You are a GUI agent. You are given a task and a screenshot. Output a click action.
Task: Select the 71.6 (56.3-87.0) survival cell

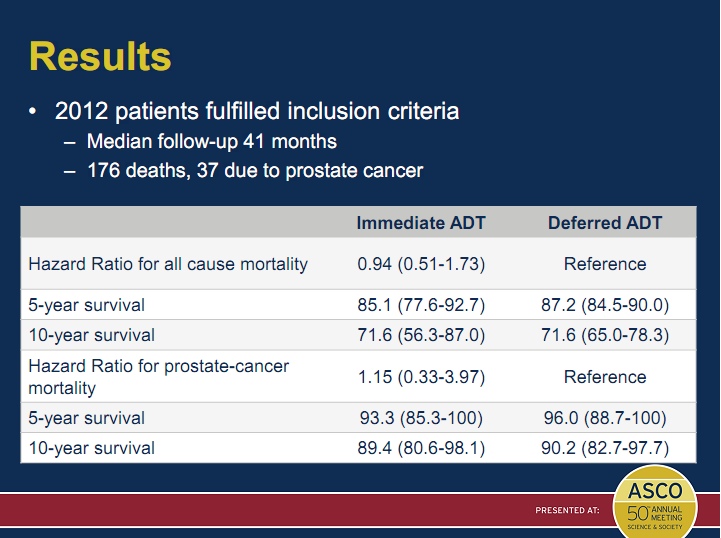(421, 335)
